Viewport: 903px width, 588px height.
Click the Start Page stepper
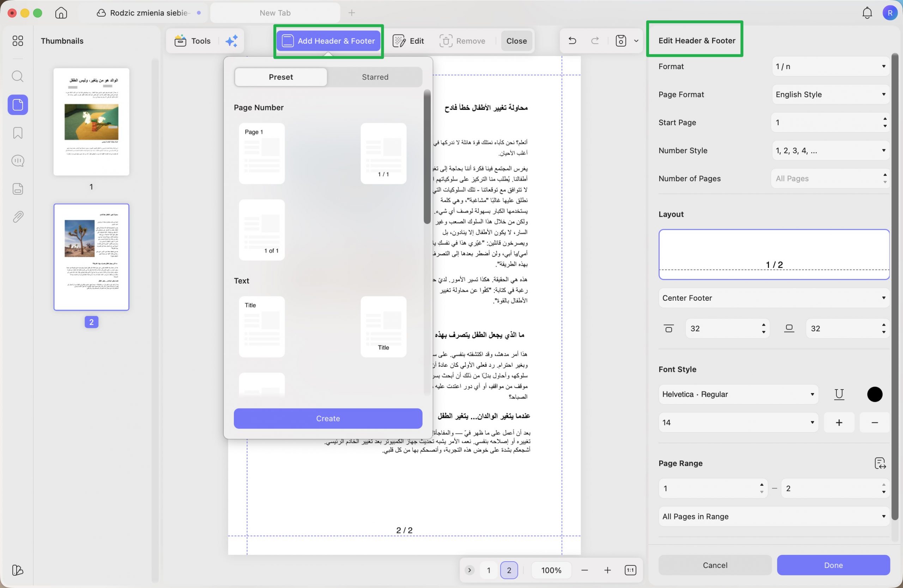pos(885,122)
